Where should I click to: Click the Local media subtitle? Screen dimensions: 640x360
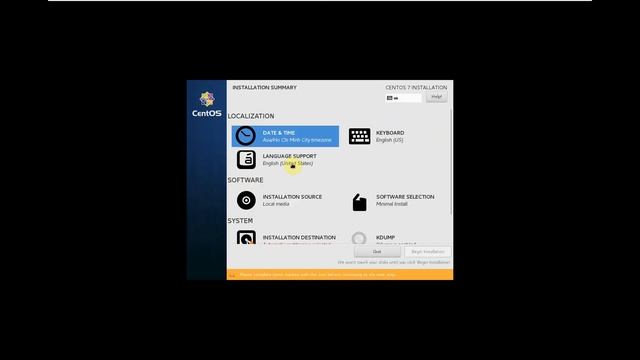276,204
